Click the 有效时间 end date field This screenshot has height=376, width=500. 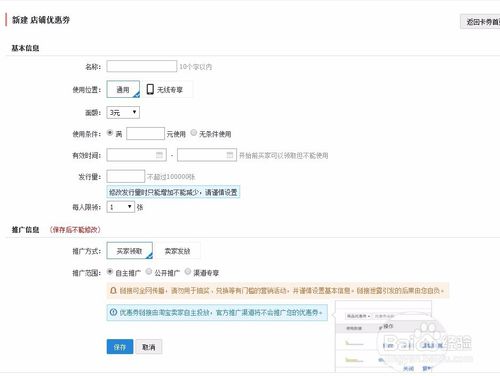click(207, 155)
